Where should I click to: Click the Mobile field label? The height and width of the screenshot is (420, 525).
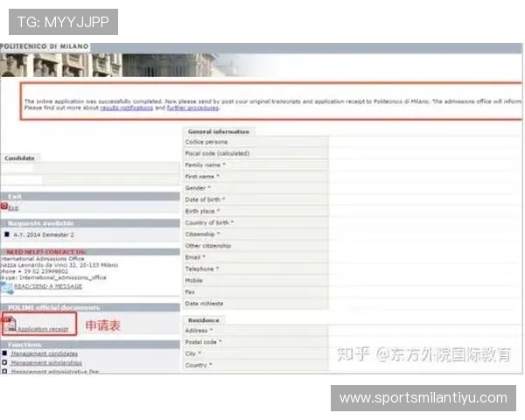click(x=194, y=281)
